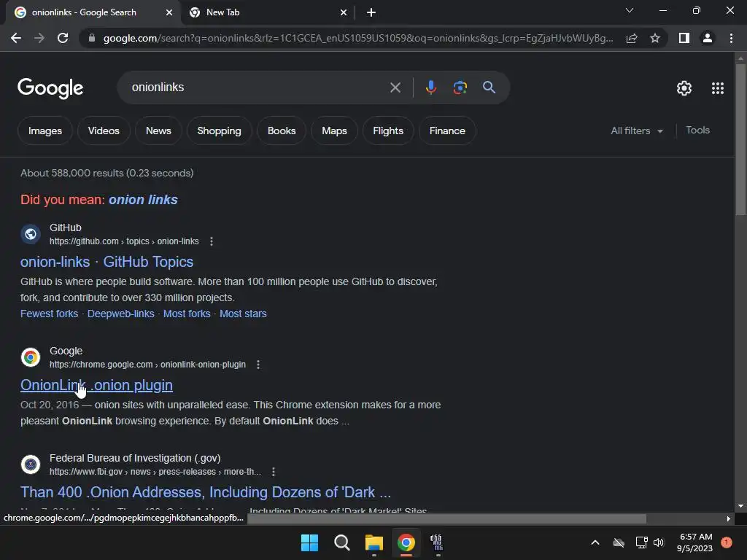This screenshot has height=560, width=747.
Task: Open the FBI .Onion Addresses result
Action: point(205,492)
